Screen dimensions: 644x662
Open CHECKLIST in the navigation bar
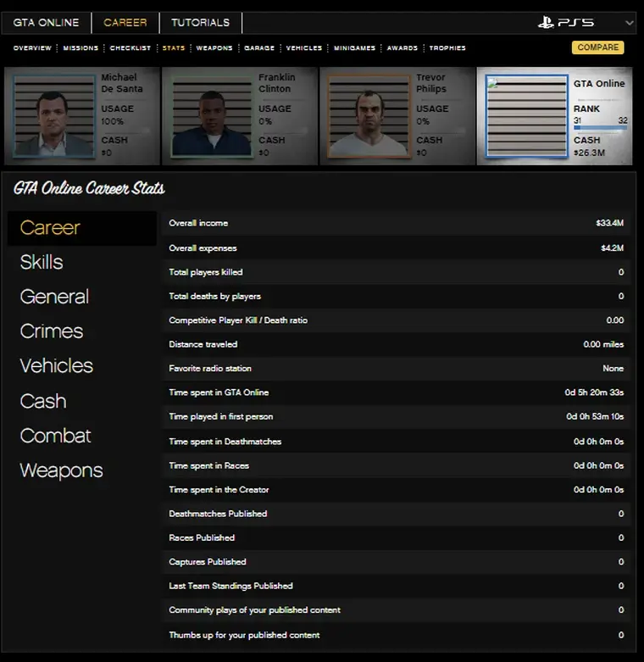point(130,48)
